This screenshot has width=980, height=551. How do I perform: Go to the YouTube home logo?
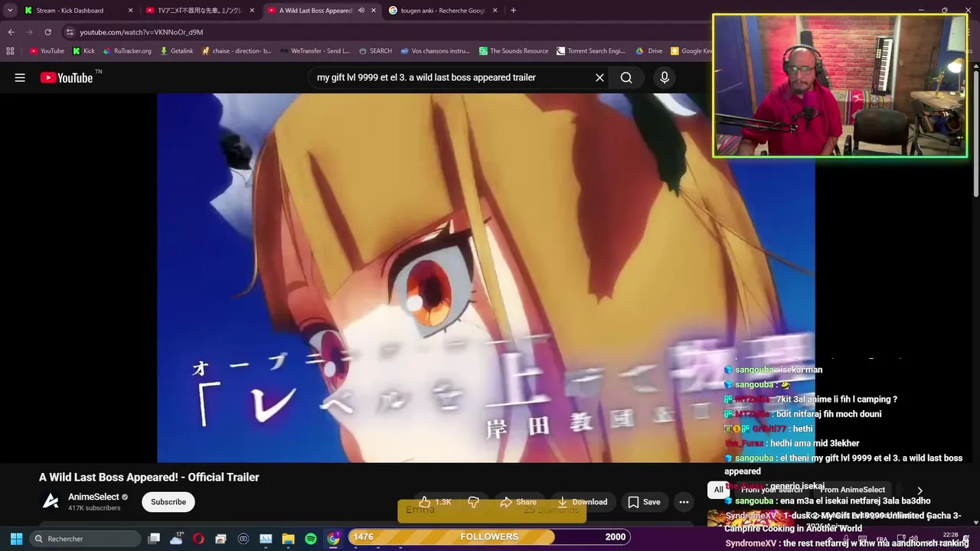(x=67, y=77)
